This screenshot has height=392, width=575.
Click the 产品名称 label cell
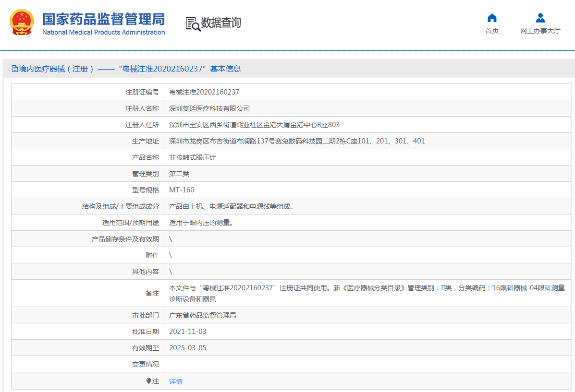click(87, 157)
